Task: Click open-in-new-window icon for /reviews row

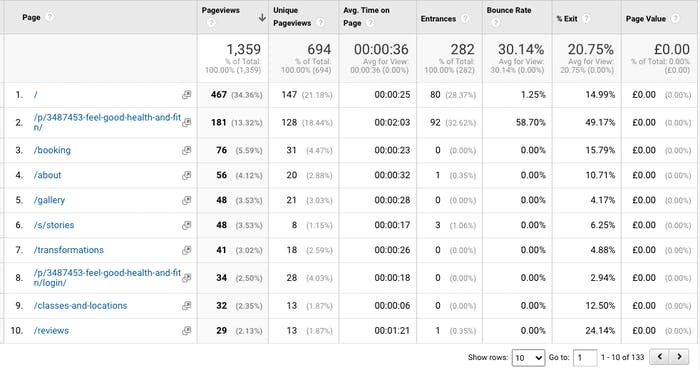Action: click(x=187, y=331)
